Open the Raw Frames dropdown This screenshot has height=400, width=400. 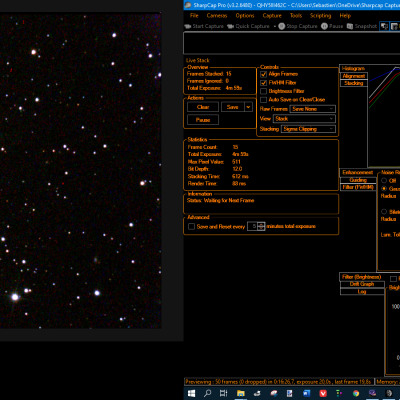point(313,109)
